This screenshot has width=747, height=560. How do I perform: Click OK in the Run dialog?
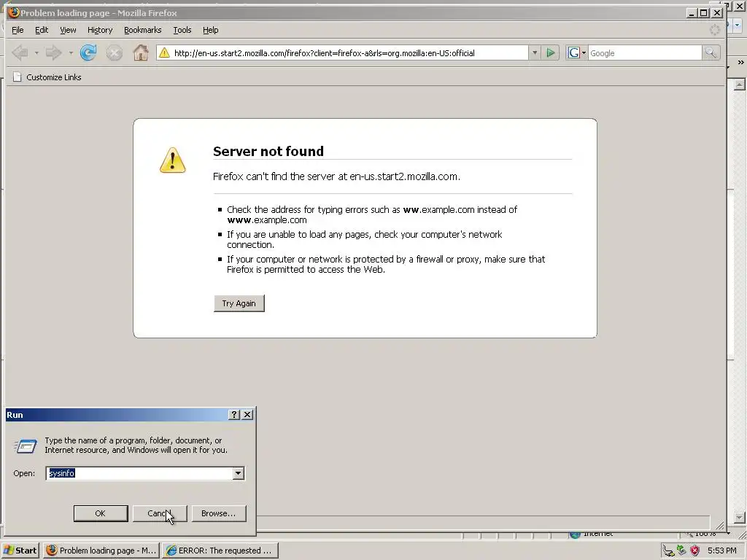[x=101, y=513]
